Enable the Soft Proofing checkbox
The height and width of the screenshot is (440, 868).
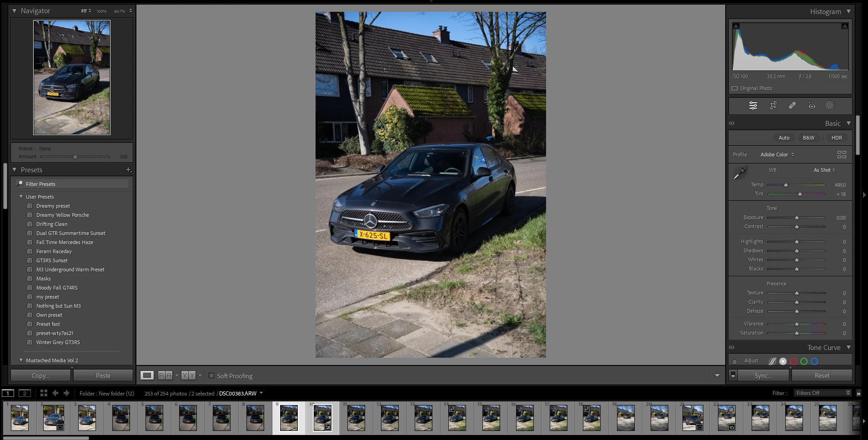click(x=211, y=375)
